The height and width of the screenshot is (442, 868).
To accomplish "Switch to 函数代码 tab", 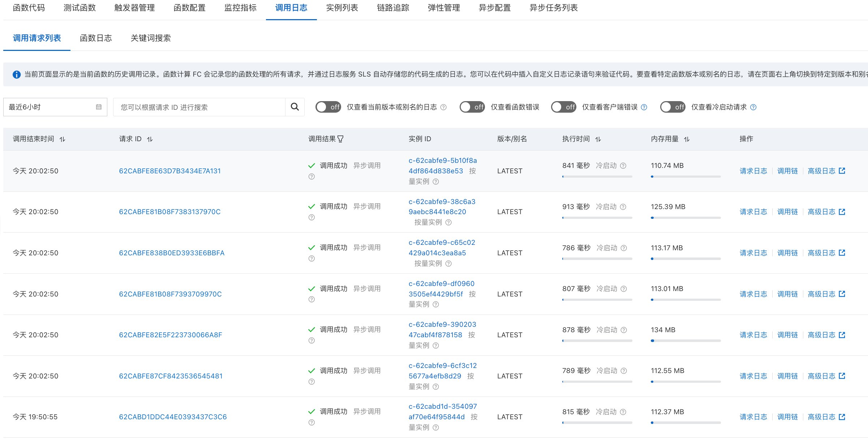I will (29, 8).
